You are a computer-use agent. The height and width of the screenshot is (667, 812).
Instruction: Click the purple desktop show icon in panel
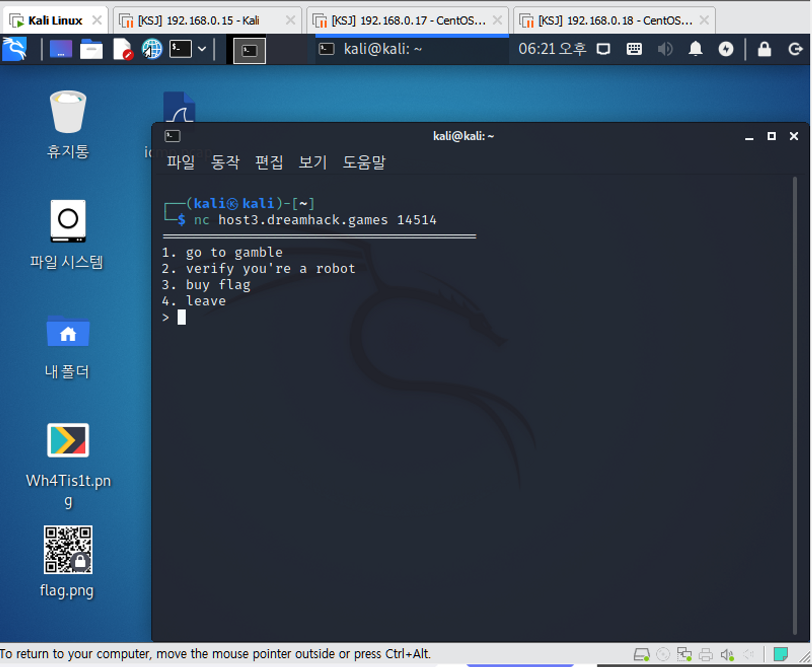[x=60, y=49]
